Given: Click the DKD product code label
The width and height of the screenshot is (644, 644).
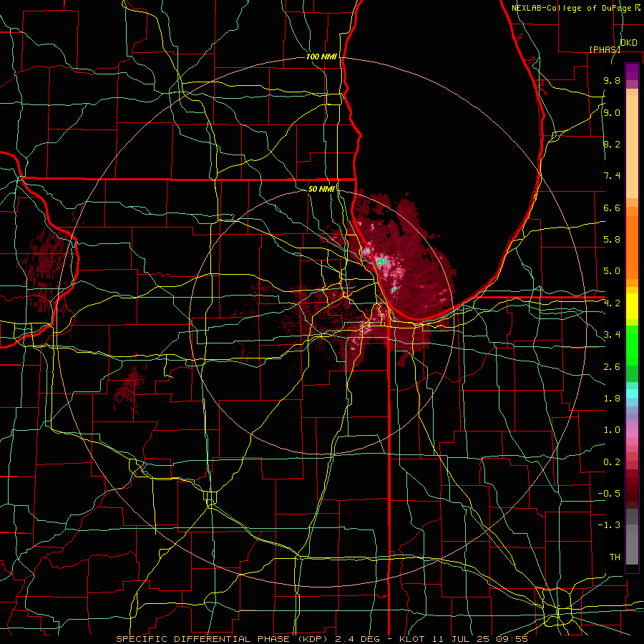Looking at the screenshot, I should coord(629,43).
